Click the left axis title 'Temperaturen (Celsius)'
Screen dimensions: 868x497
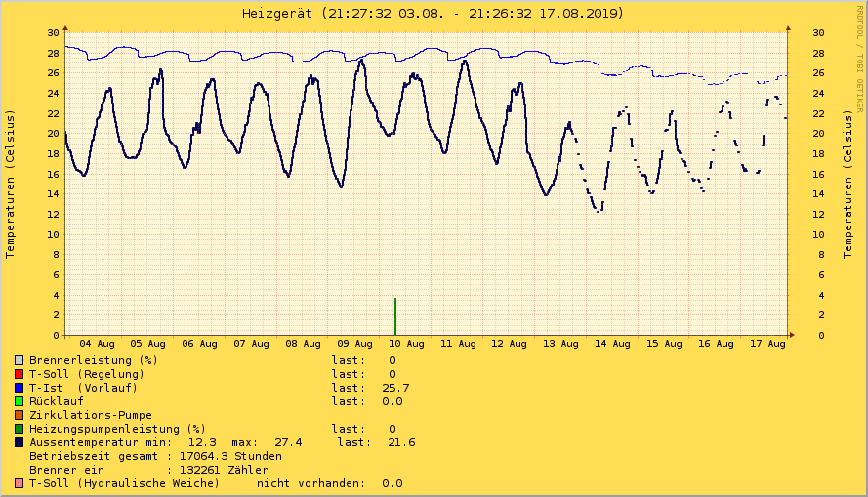[x=10, y=185]
